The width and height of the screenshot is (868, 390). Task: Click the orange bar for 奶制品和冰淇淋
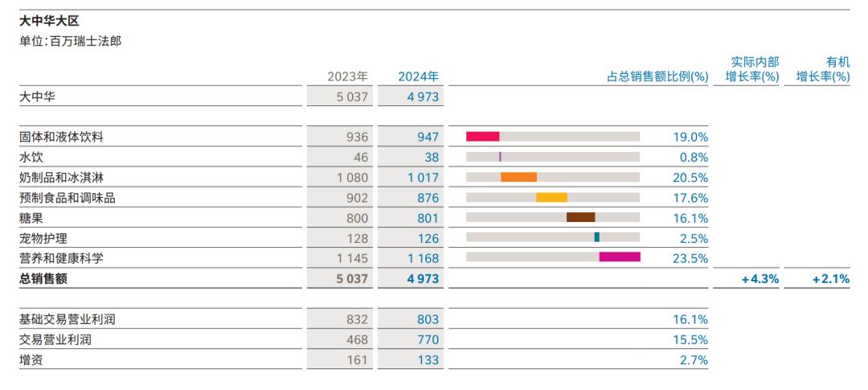[518, 177]
